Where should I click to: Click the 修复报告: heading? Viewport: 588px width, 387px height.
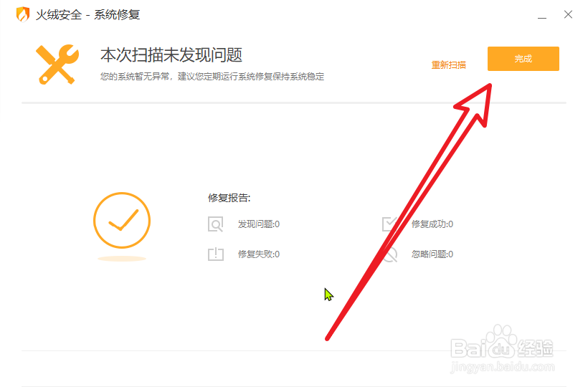click(x=229, y=198)
